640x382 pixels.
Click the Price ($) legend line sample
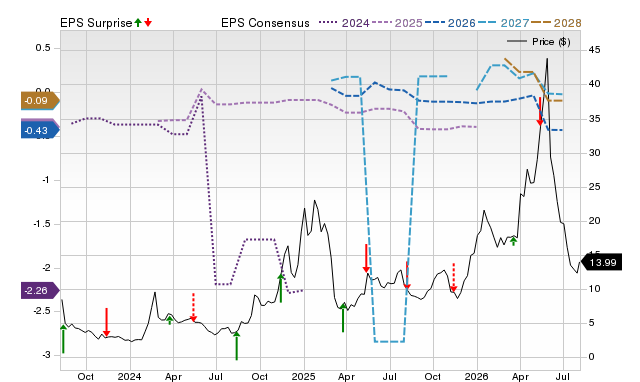[517, 41]
